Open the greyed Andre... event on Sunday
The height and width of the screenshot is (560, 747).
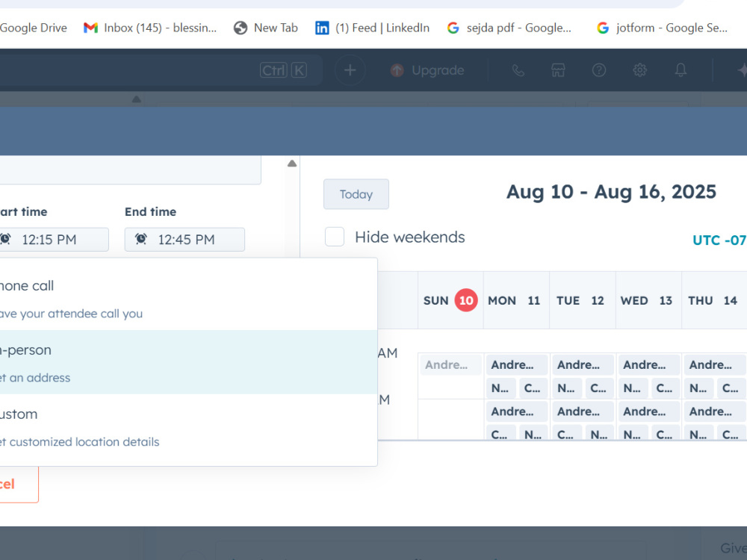point(450,365)
